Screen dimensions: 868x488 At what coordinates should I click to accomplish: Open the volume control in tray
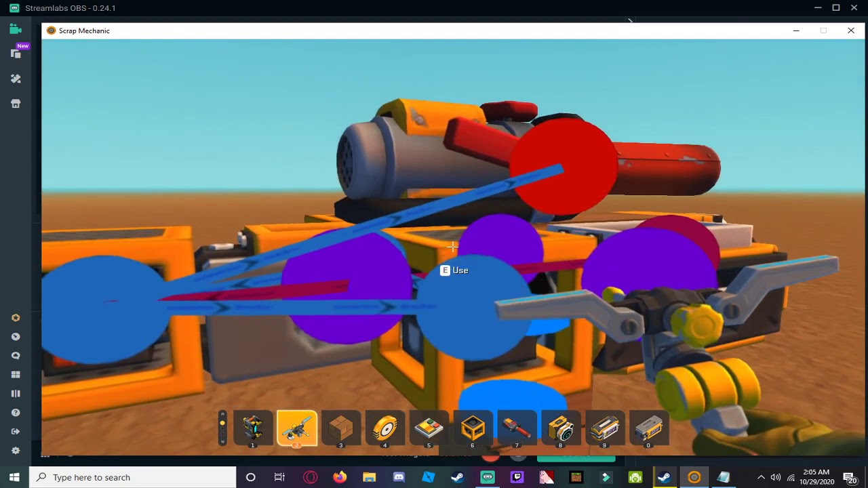(x=776, y=477)
